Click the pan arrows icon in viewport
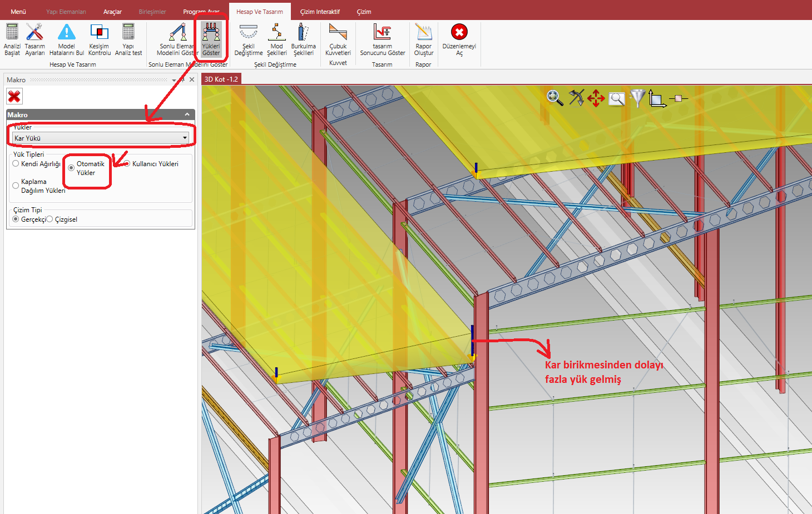812x514 pixels. pos(596,98)
